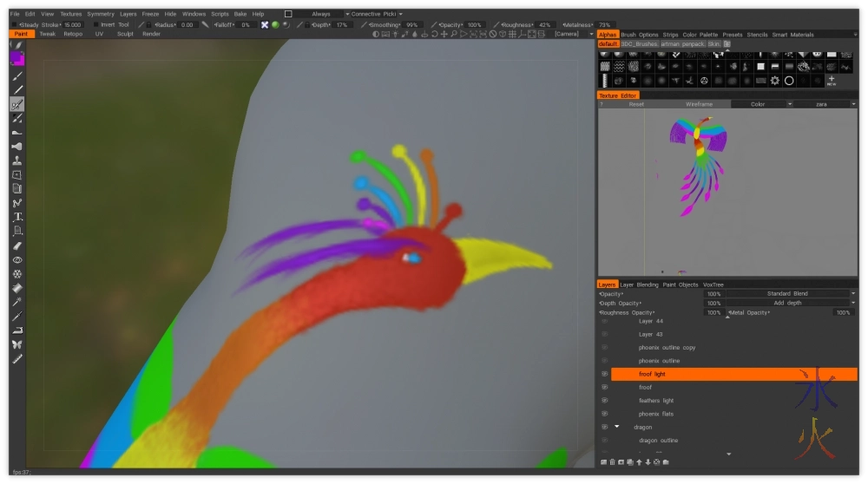Choose the butterfly-shaped tool icon

pos(17,344)
